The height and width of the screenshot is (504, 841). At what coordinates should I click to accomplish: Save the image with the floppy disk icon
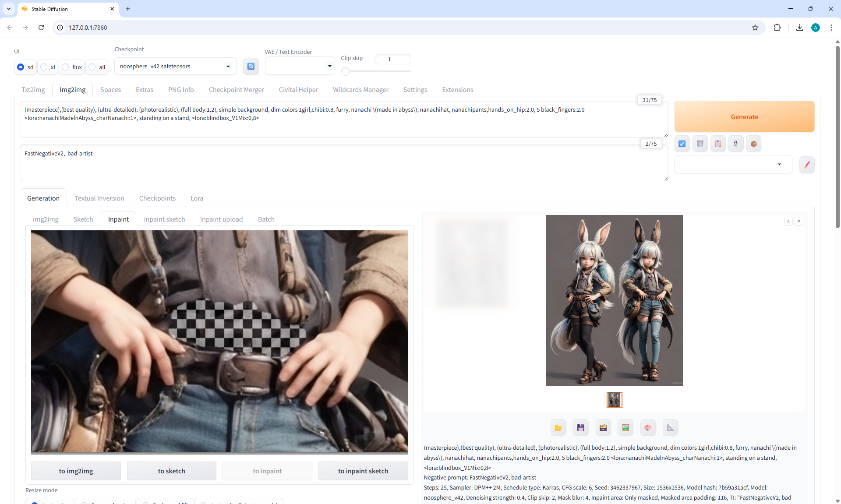click(580, 428)
